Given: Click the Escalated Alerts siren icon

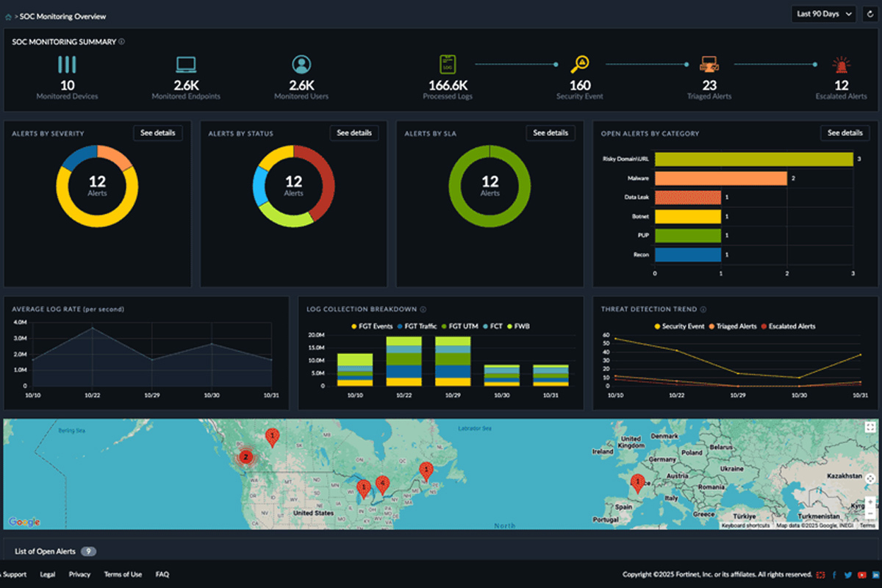Looking at the screenshot, I should click(x=841, y=65).
